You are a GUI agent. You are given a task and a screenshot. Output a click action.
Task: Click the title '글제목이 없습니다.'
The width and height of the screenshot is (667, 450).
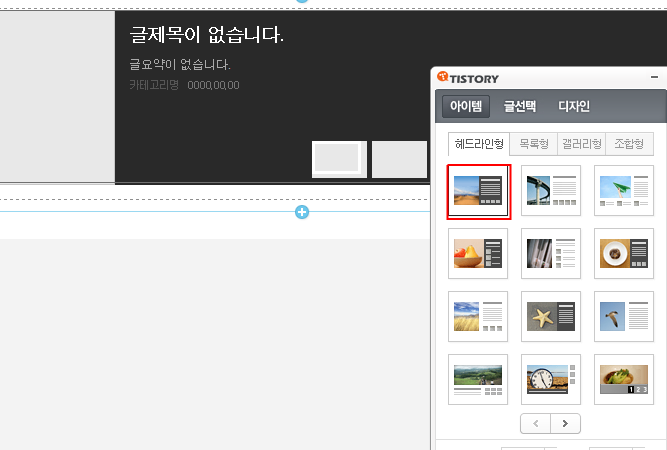[x=206, y=34]
